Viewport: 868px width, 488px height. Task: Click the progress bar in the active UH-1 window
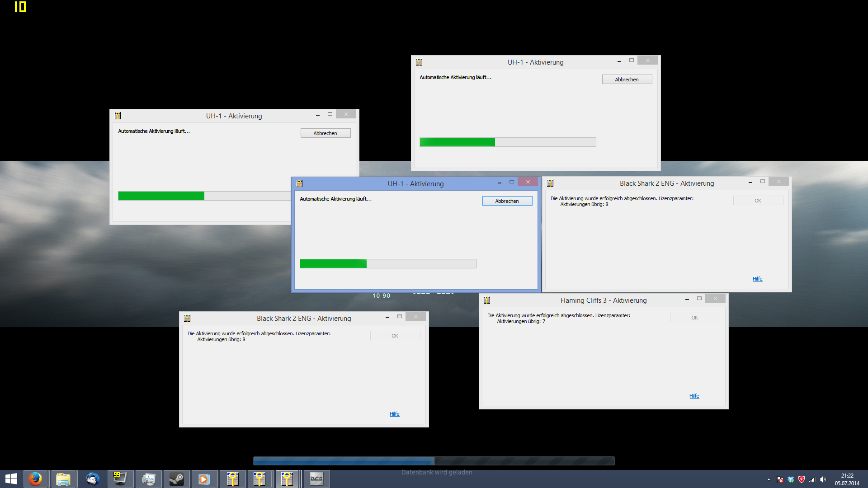[388, 263]
